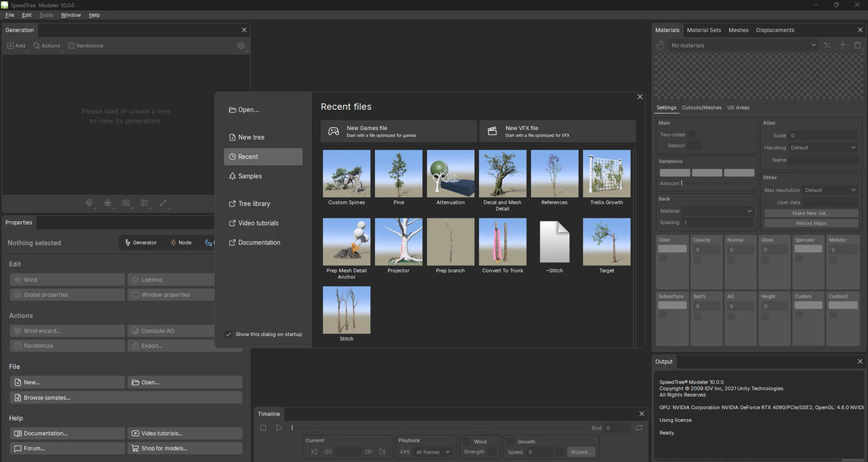
Task: Toggle the timeline loop icon
Action: 639,428
